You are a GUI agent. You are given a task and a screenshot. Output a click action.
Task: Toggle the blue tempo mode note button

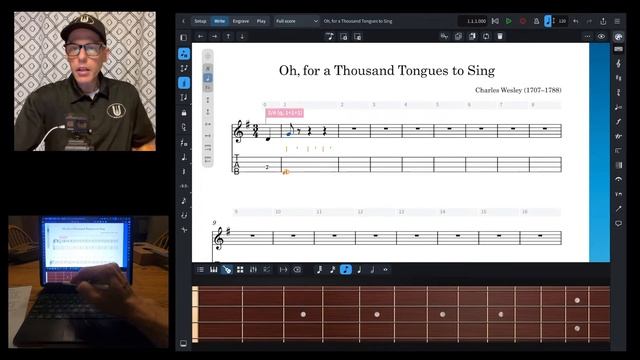tap(548, 21)
